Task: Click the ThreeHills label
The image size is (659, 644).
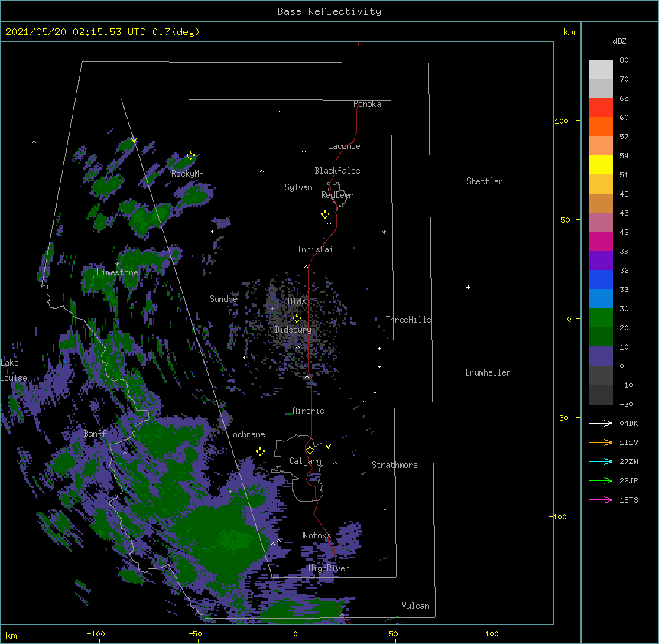Action: [408, 320]
